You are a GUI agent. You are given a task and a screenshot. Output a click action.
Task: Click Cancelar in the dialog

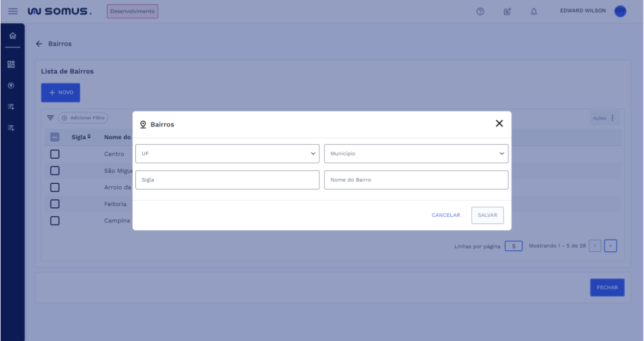coord(446,216)
